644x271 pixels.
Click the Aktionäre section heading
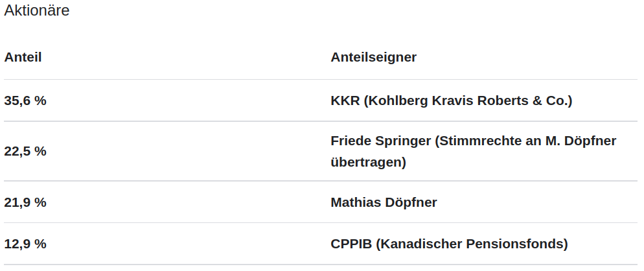[37, 11]
